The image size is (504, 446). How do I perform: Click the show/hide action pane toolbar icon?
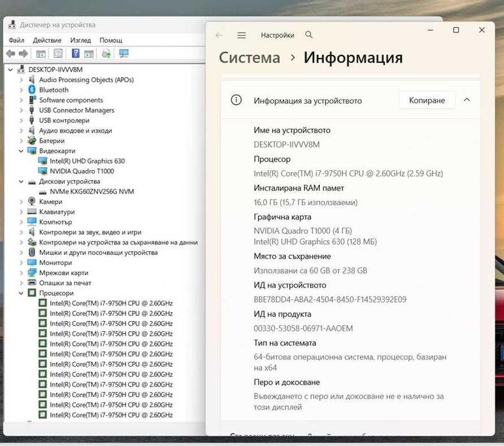(x=89, y=54)
